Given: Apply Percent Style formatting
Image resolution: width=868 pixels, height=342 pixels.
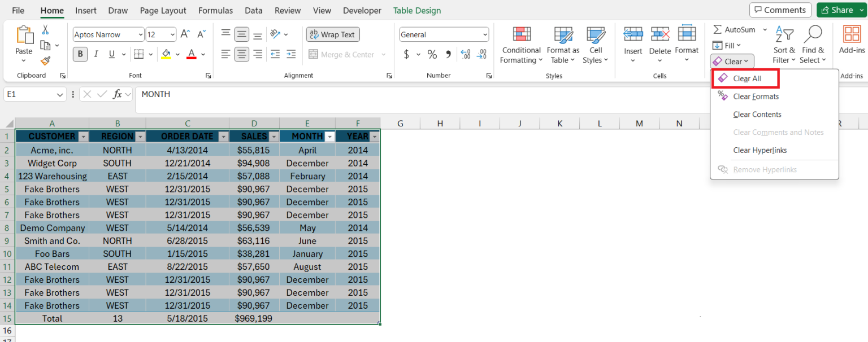Looking at the screenshot, I should point(432,54).
